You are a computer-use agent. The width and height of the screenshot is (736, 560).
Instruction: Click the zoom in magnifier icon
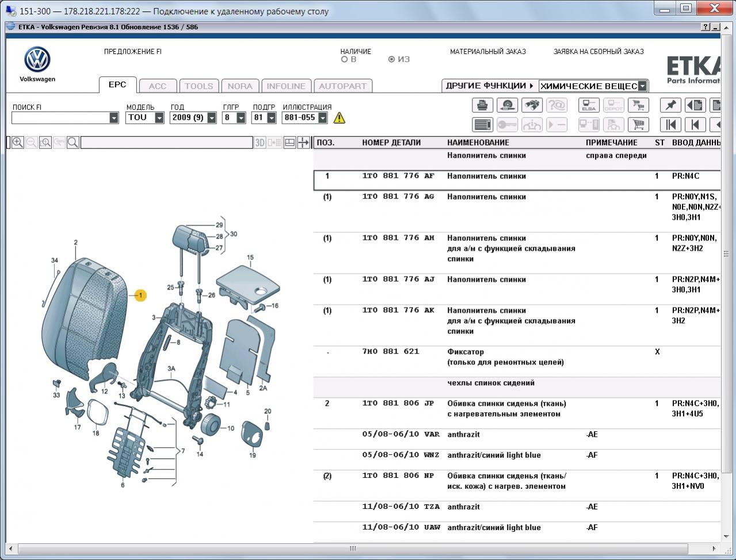(x=18, y=143)
